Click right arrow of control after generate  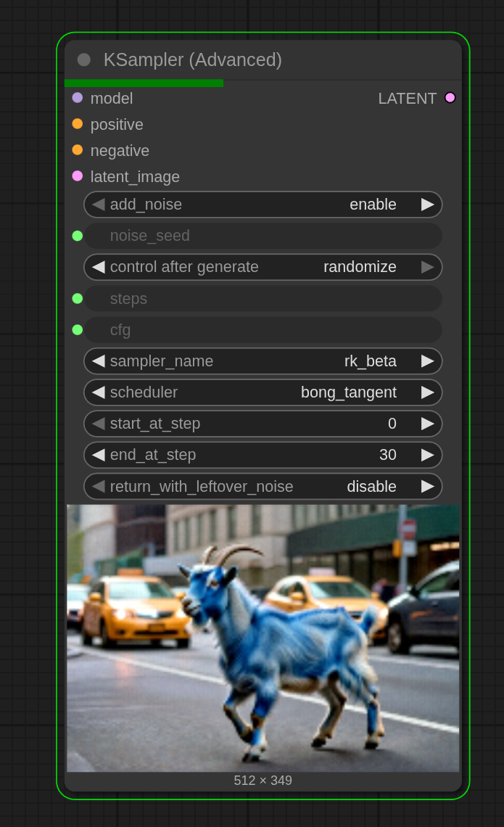coord(428,268)
